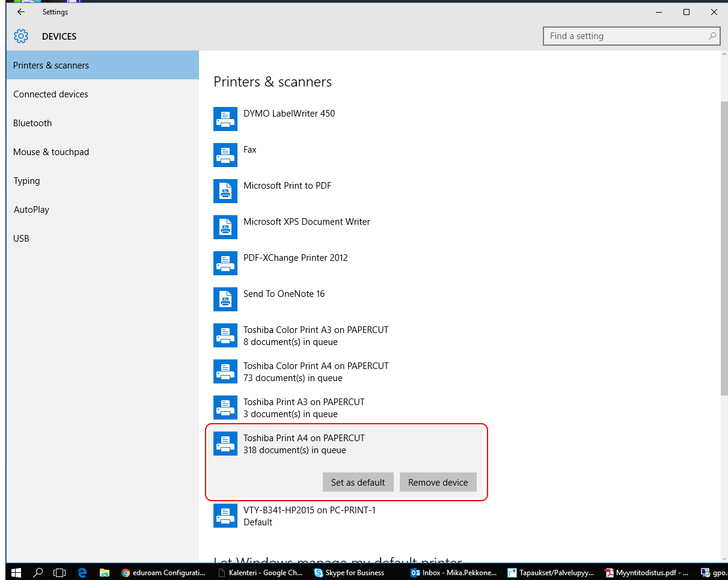The image size is (728, 580).
Task: Click the Fax printer icon
Action: [225, 155]
